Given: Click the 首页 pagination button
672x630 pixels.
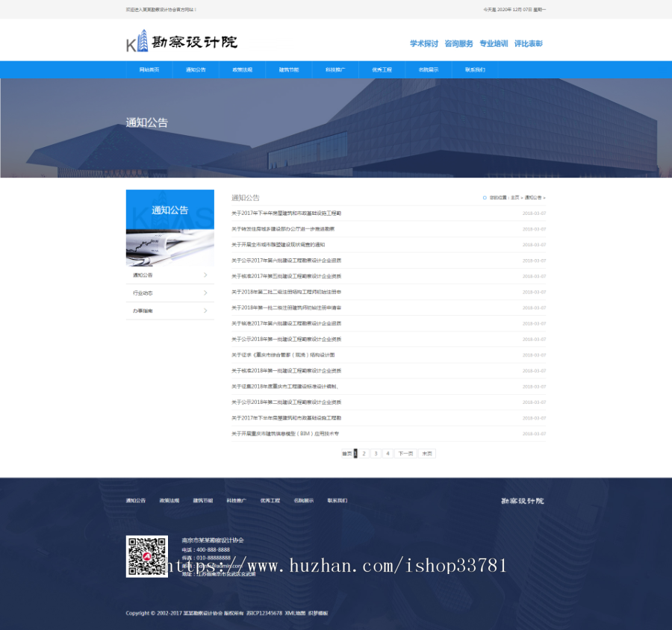Looking at the screenshot, I should 346,453.
